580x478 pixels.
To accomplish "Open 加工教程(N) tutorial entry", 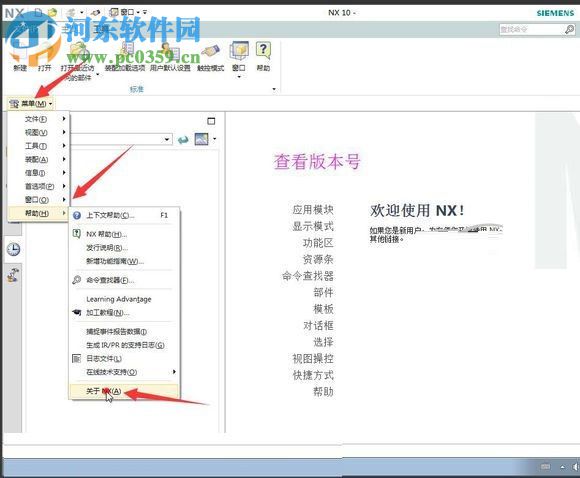I will [x=124, y=313].
